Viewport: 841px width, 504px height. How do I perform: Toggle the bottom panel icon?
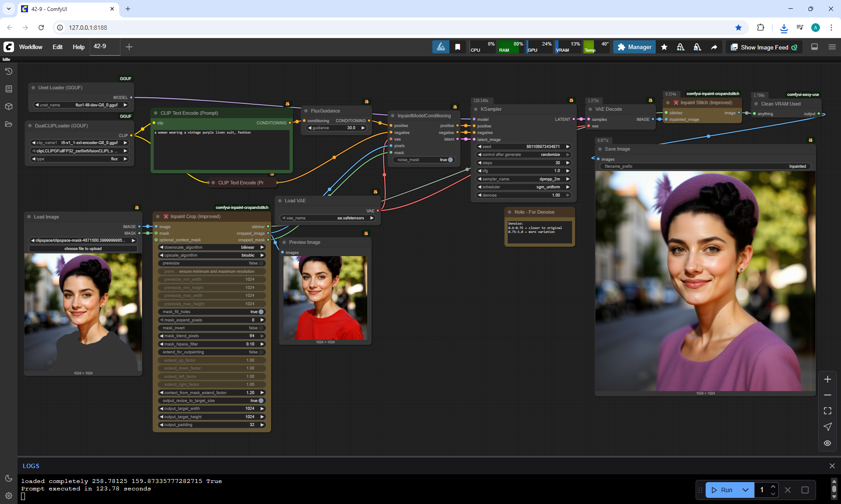point(814,47)
